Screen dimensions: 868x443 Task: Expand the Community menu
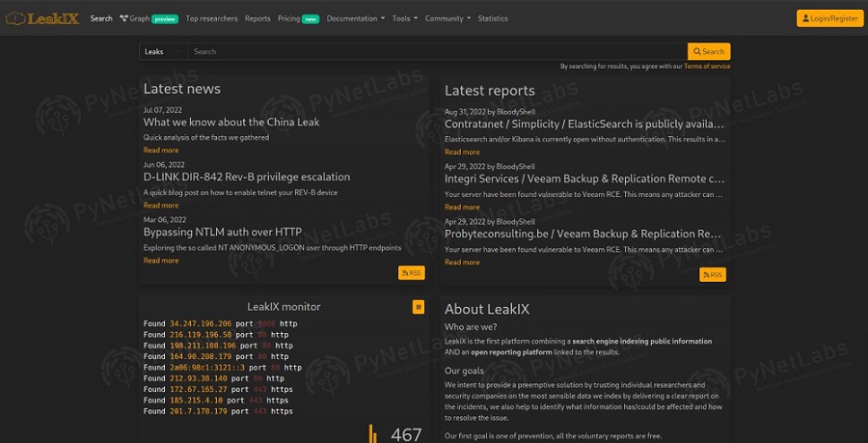point(448,18)
